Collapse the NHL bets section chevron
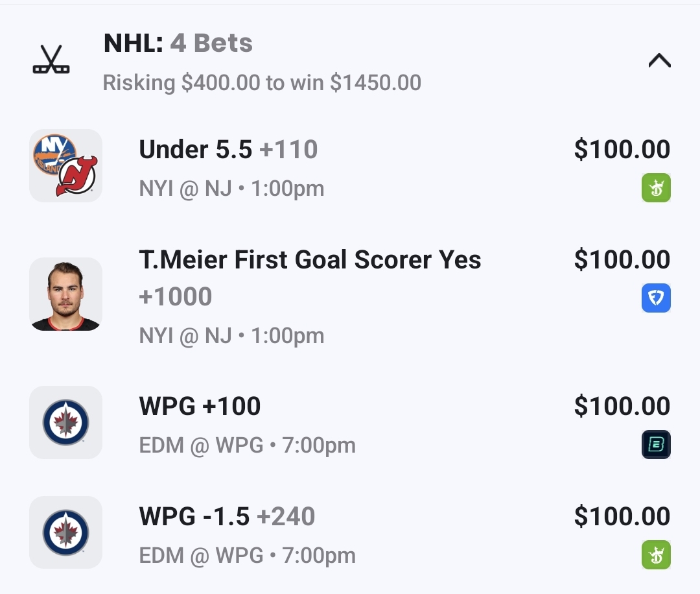700x594 pixels. click(659, 61)
